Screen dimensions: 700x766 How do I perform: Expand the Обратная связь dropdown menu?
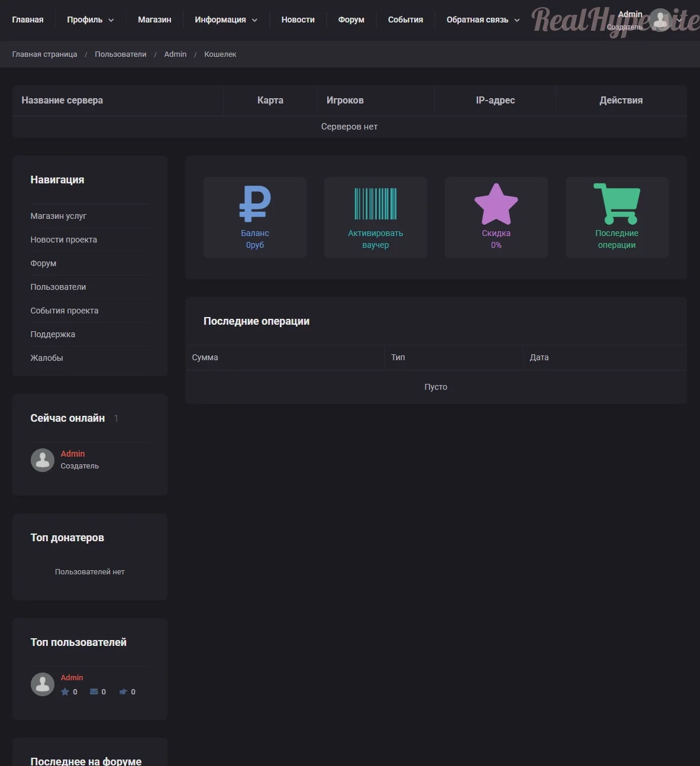(483, 20)
